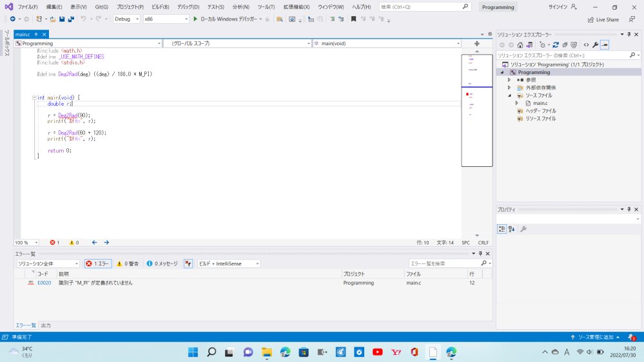Open the main(void) member dropdown

[x=387, y=44]
